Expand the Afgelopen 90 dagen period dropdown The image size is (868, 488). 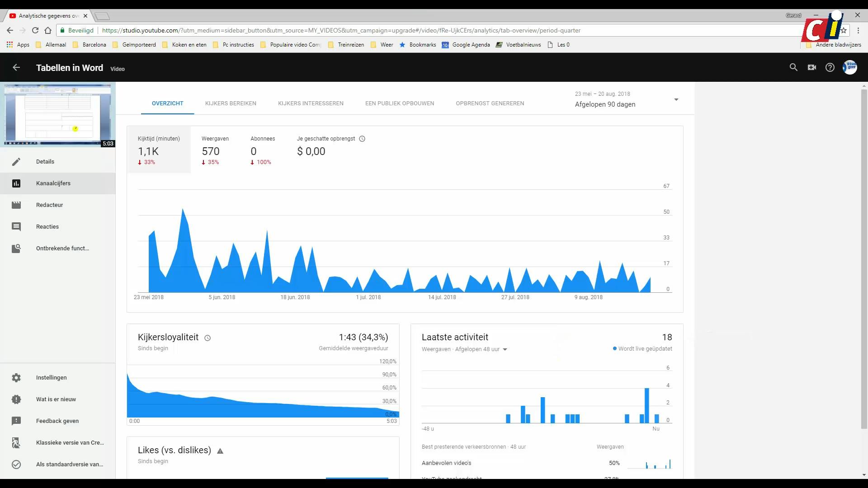tap(676, 100)
